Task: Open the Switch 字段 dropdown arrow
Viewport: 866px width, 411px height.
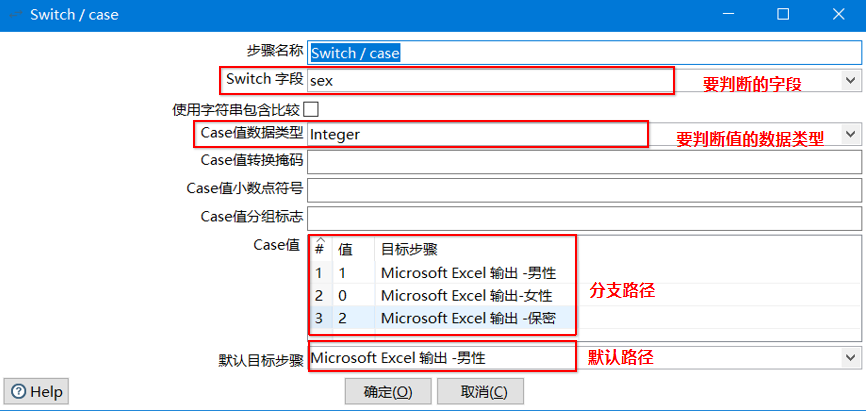Action: click(x=849, y=81)
